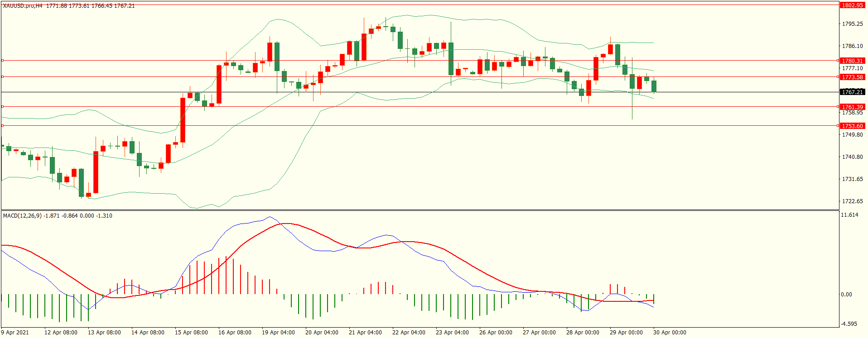Click the left handle of the 1780.31 line

coord(2,60)
